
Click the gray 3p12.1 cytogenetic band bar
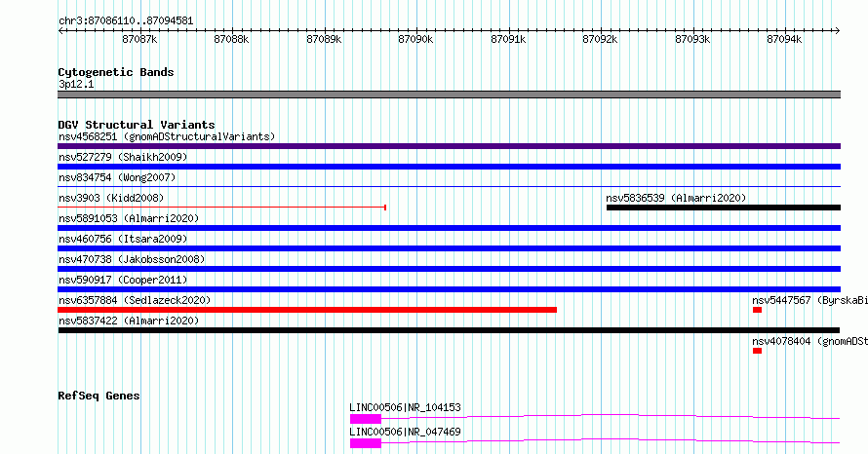click(449, 95)
